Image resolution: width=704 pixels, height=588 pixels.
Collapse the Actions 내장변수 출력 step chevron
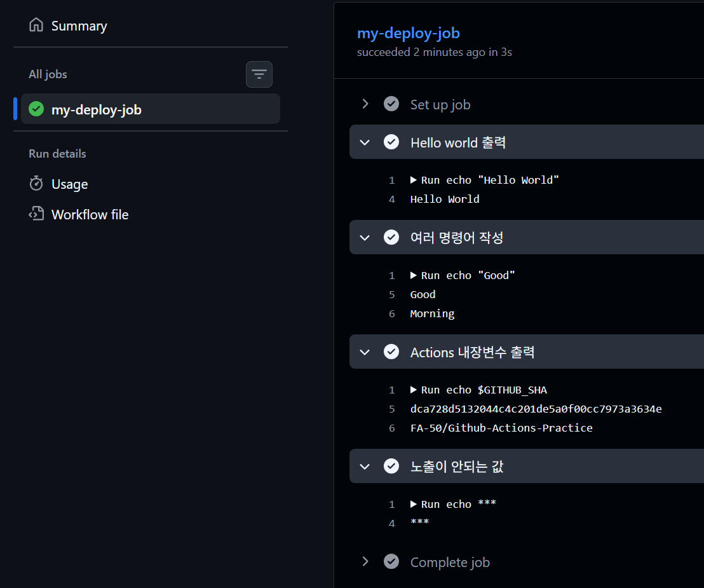coord(365,352)
